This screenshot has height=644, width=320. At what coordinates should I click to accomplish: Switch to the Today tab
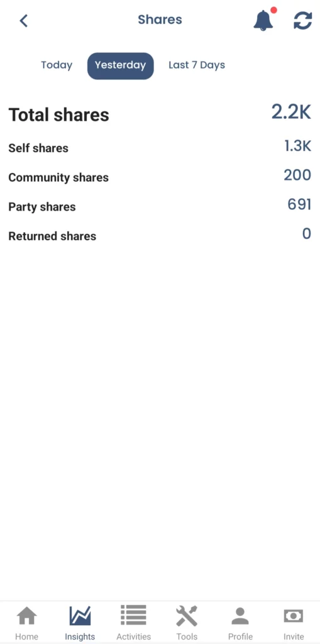pyautogui.click(x=57, y=65)
